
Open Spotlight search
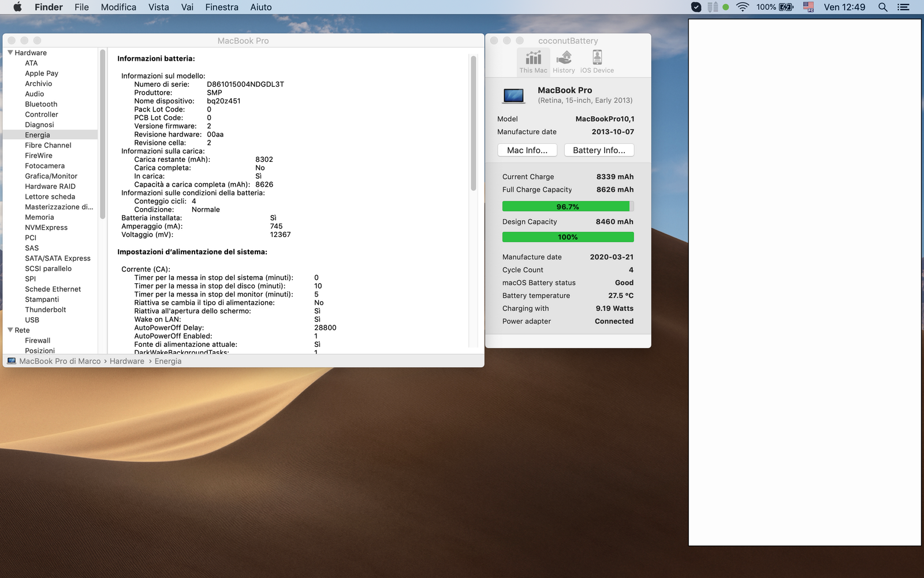point(882,7)
